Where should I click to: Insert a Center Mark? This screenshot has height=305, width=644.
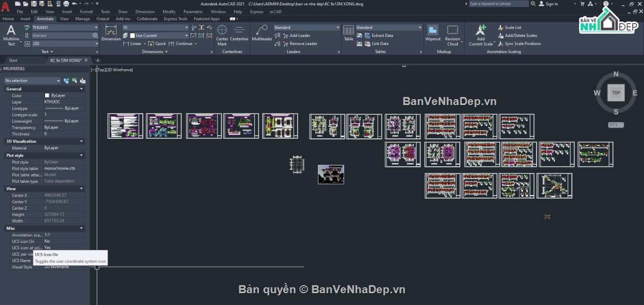pyautogui.click(x=222, y=35)
